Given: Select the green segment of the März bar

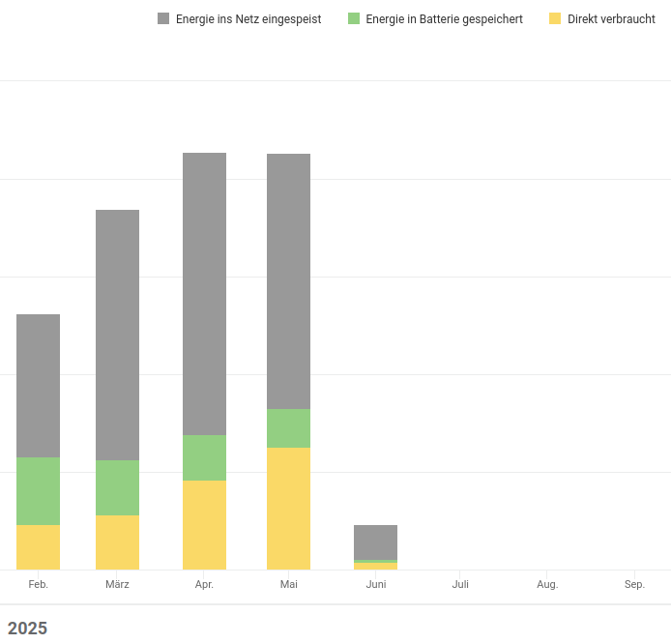Looking at the screenshot, I should pyautogui.click(x=117, y=487).
